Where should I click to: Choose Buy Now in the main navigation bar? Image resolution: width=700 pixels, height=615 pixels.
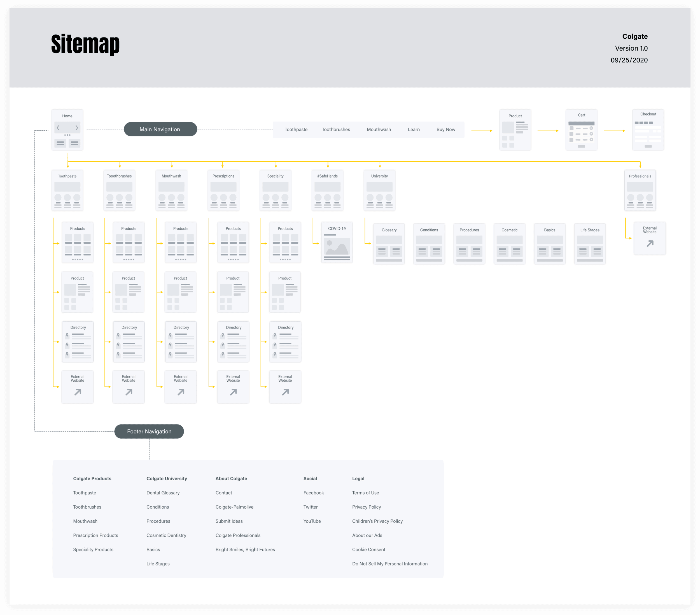(x=445, y=129)
